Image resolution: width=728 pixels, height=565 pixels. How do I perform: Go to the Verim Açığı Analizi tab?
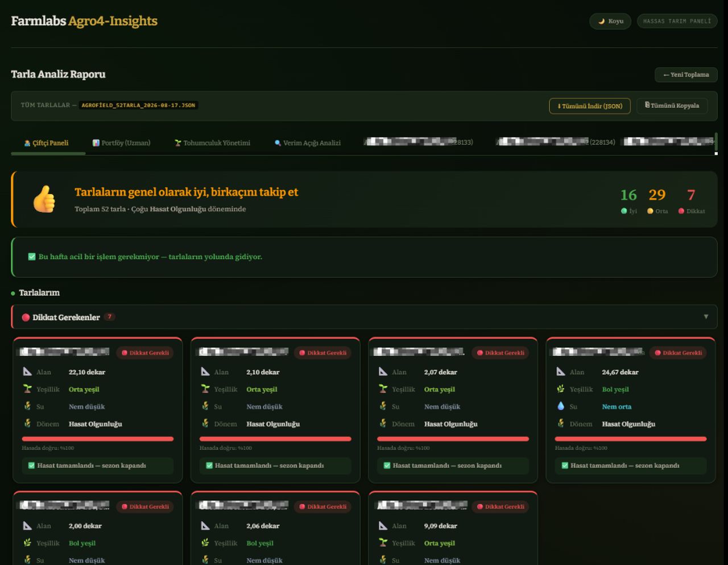[307, 143]
